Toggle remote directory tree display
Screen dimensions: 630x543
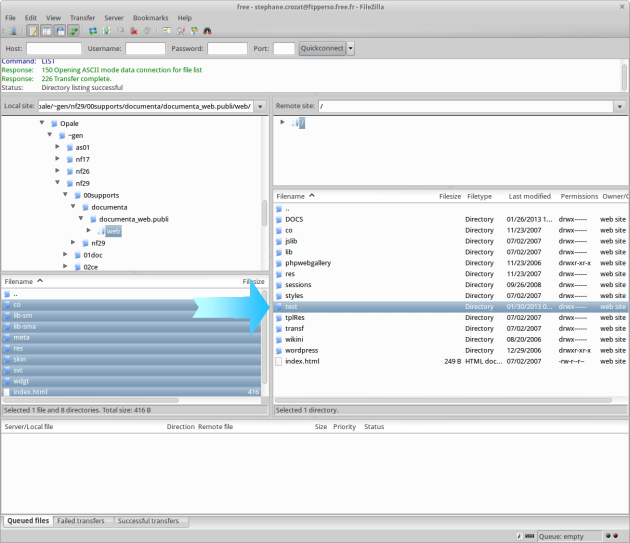tap(60, 31)
